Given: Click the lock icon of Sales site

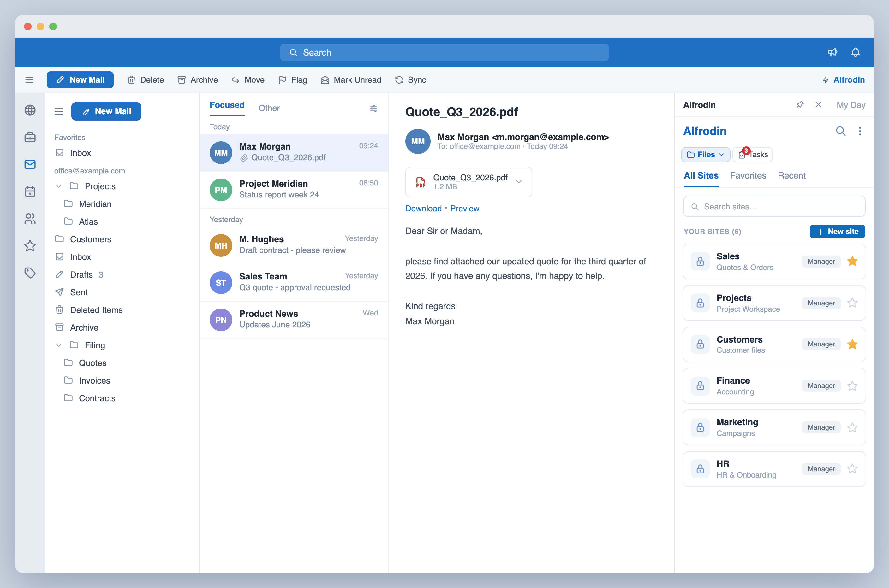Looking at the screenshot, I should pyautogui.click(x=700, y=262).
